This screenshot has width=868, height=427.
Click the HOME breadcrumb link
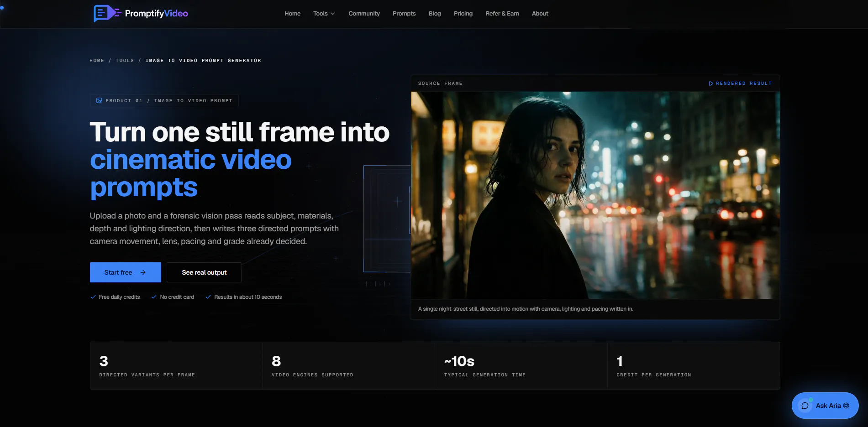point(97,61)
